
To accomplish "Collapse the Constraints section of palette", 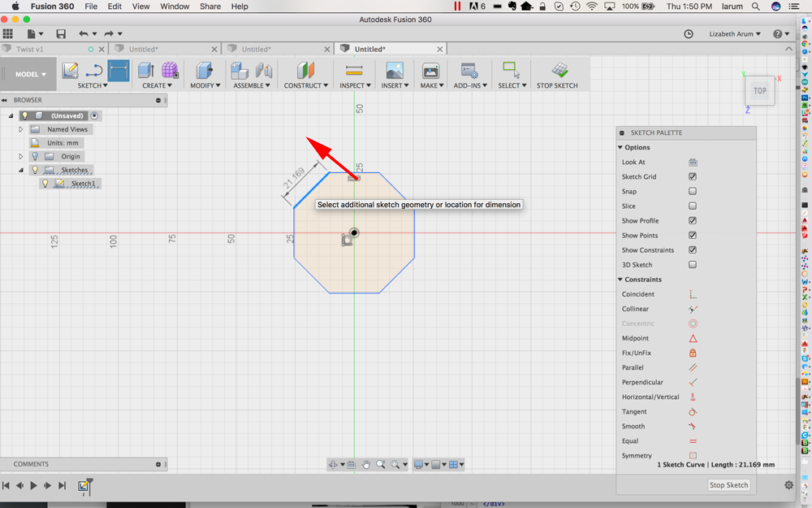I will click(620, 280).
